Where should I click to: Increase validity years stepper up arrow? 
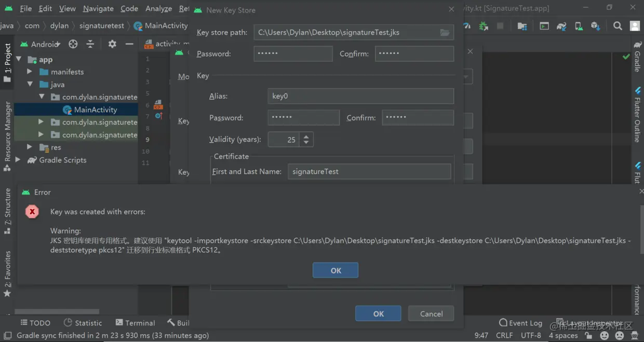click(x=306, y=136)
